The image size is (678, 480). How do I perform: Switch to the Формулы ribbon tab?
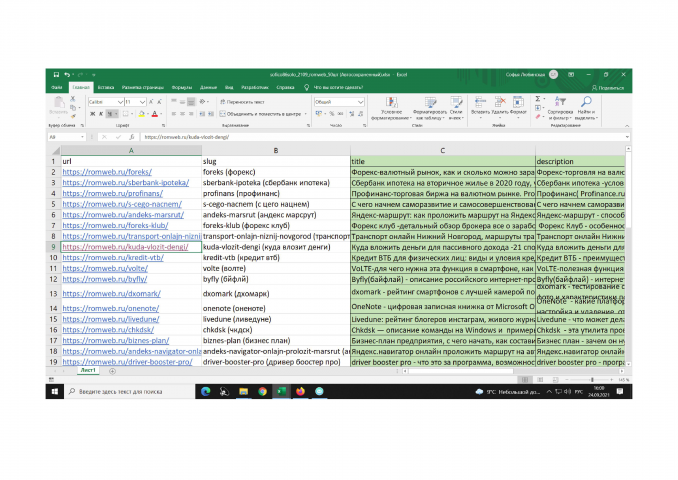[182, 87]
